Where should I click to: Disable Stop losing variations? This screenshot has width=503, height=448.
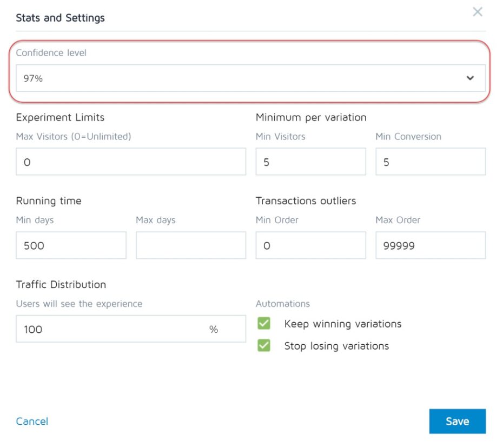click(263, 345)
